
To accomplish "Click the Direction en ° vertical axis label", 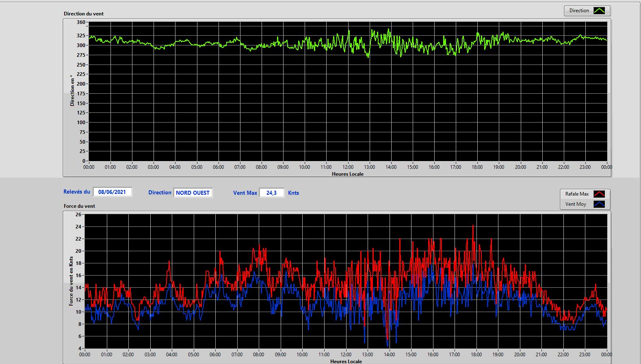I will [72, 90].
